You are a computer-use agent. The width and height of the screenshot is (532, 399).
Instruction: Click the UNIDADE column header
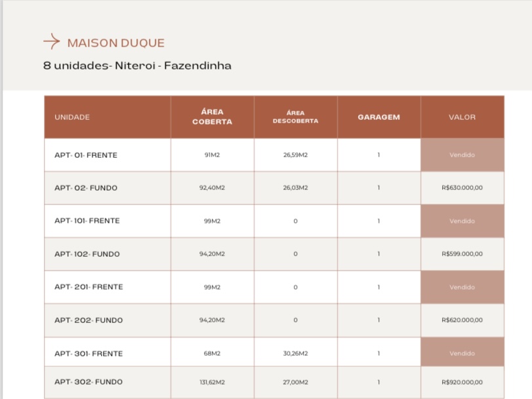72,117
